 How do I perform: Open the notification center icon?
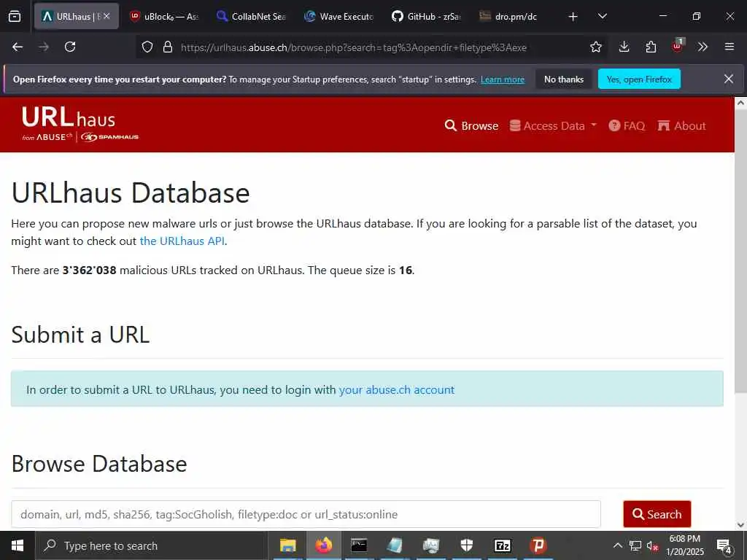724,546
